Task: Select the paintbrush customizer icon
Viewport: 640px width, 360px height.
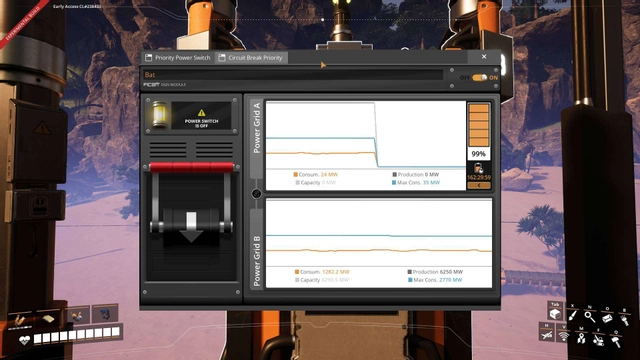Action: point(572,316)
